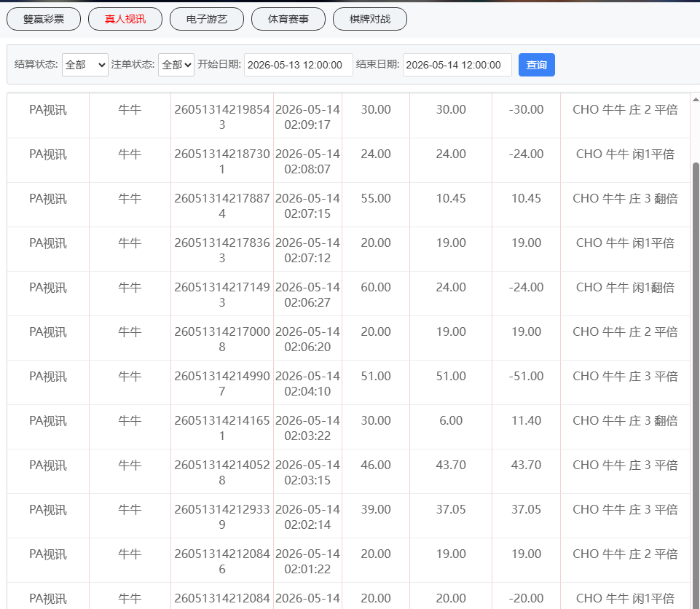Click timestamp 2026-05-14 02:03:22

[307, 428]
